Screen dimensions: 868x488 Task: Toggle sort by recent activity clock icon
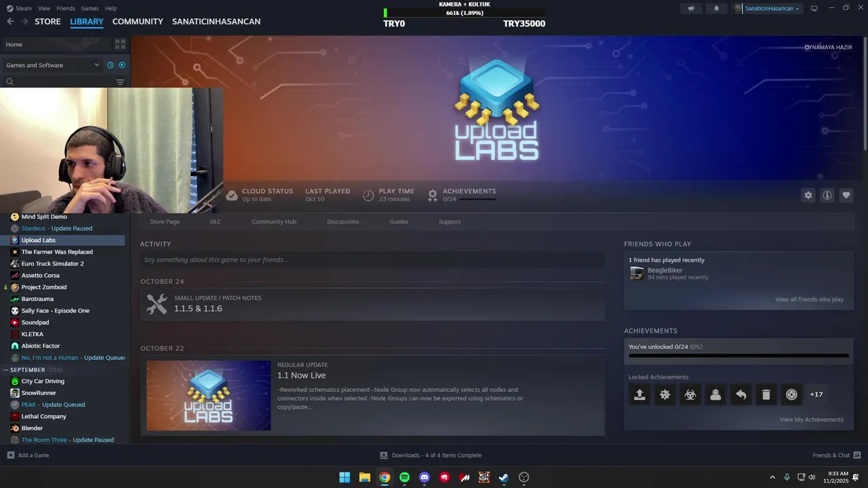[x=111, y=65]
